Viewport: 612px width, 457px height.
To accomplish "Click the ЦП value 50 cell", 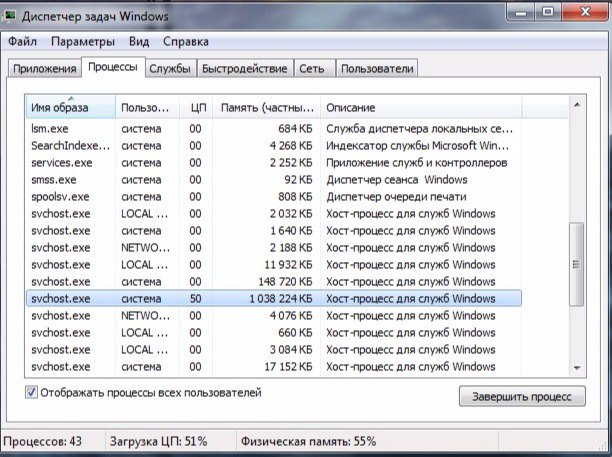I will coord(196,299).
